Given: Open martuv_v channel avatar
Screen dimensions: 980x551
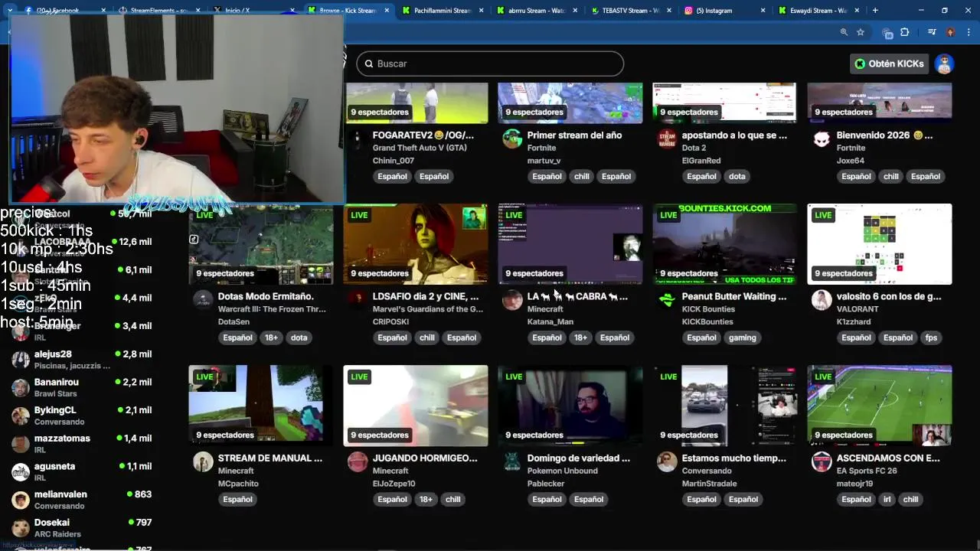Looking at the screenshot, I should coord(512,139).
